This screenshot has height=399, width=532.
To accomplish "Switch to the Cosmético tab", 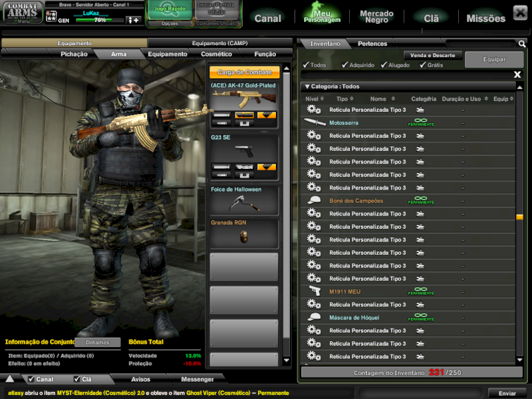I will (x=216, y=54).
